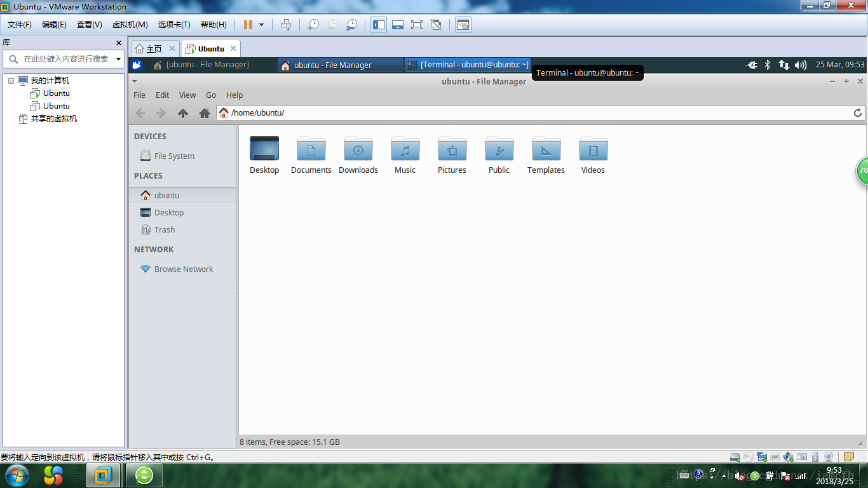Image resolution: width=868 pixels, height=488 pixels.
Task: Take a snapshot of the virtual machine
Action: (x=313, y=25)
